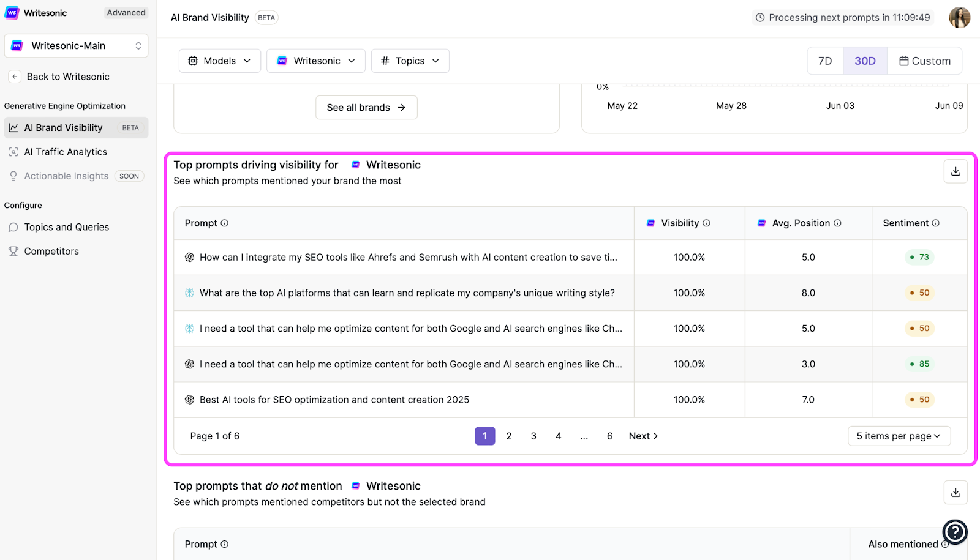The image size is (980, 560).
Task: Click average position value 7.0
Action: pos(809,400)
